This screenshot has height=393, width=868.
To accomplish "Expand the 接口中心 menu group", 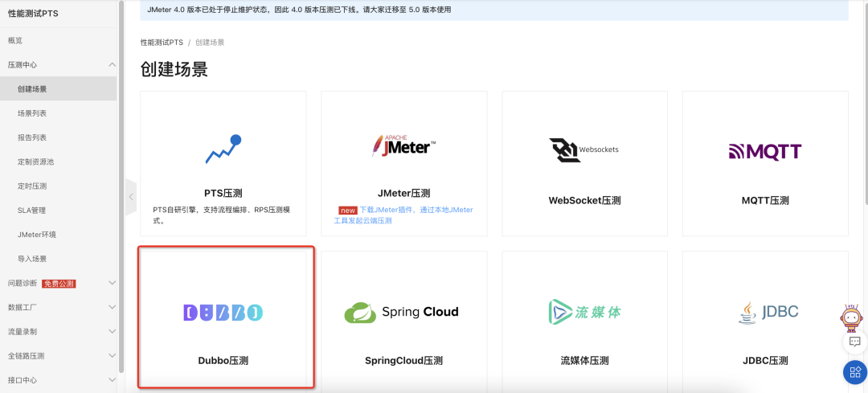I will point(112,380).
